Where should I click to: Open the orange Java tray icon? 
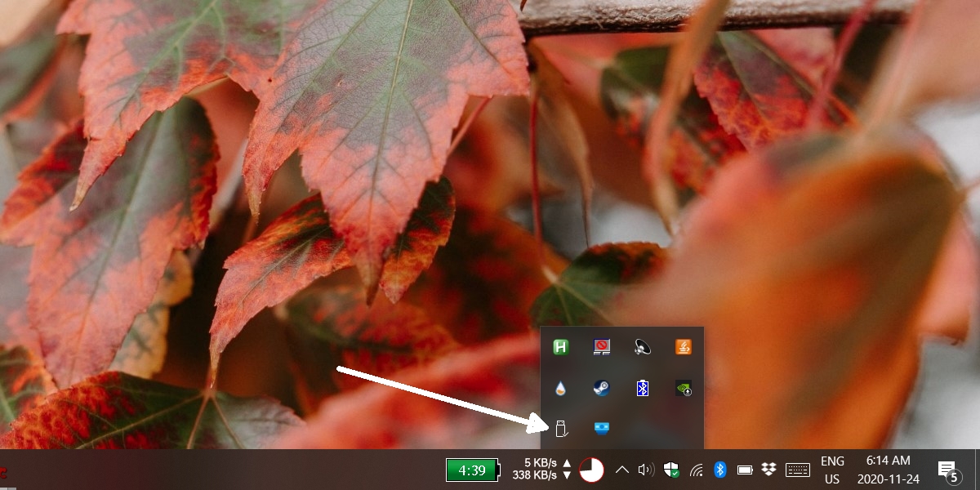tap(684, 348)
